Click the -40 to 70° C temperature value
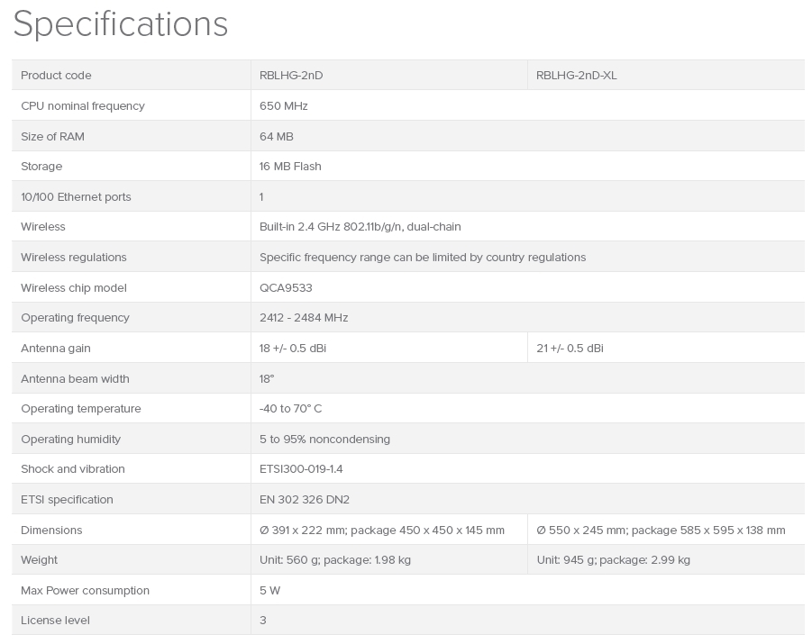 click(290, 409)
